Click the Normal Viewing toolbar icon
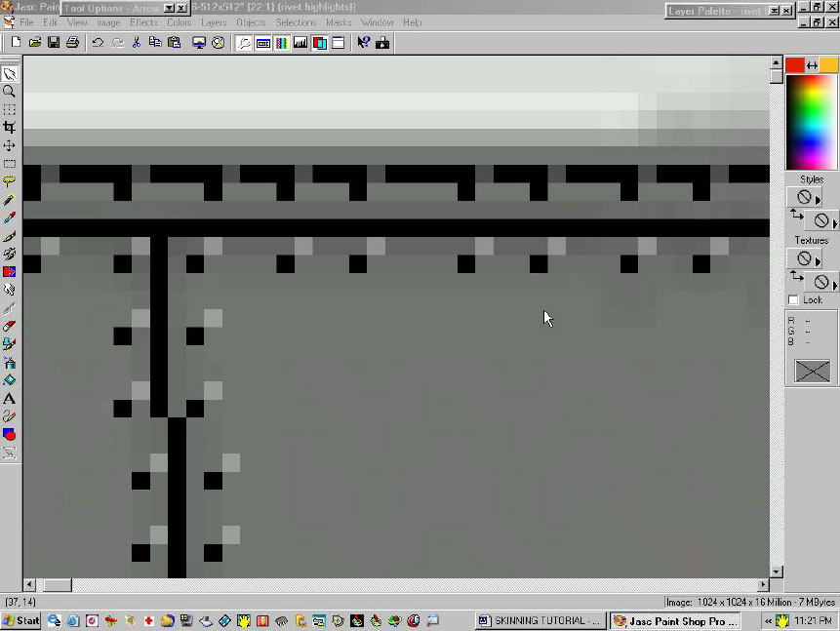The width and height of the screenshot is (840, 631). [x=218, y=42]
